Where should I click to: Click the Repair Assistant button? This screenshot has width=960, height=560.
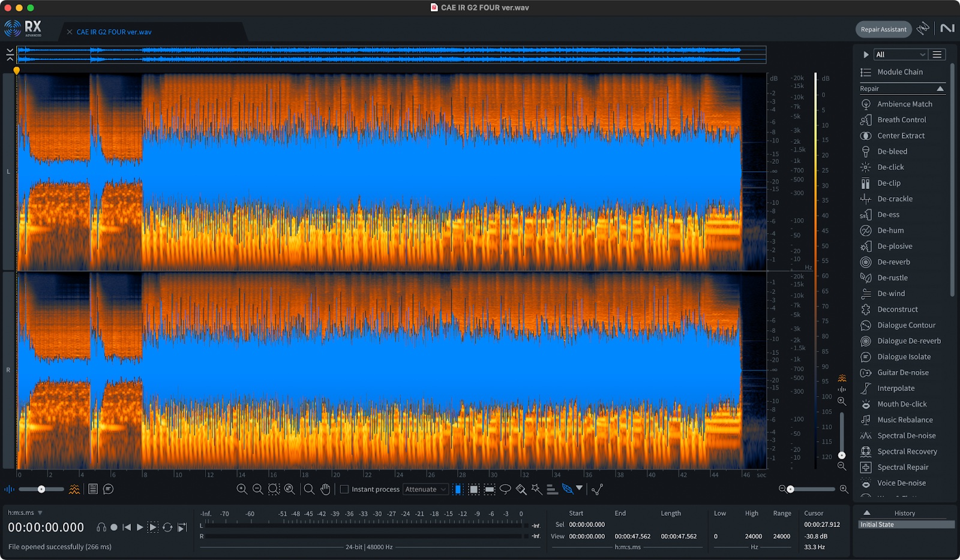[883, 29]
